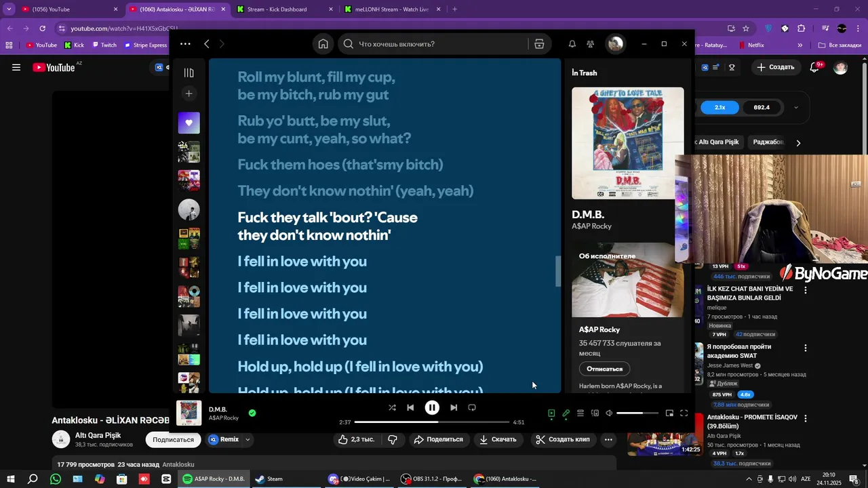Enter Spotify full screen mode
This screenshot has height=488, width=868.
684,413
